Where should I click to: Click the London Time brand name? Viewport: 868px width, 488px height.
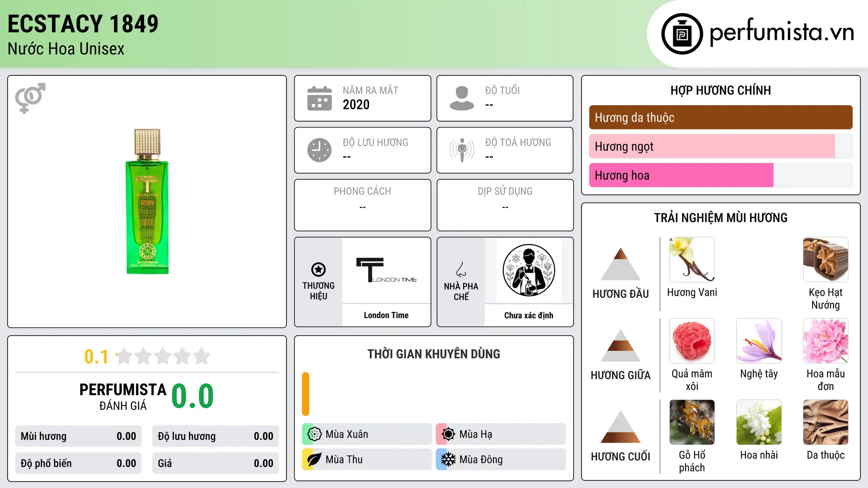click(x=386, y=315)
